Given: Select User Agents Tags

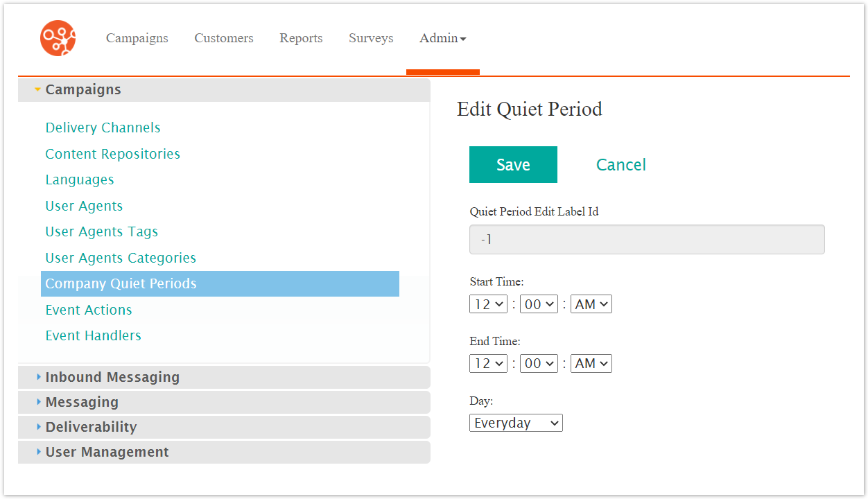Looking at the screenshot, I should (x=101, y=231).
